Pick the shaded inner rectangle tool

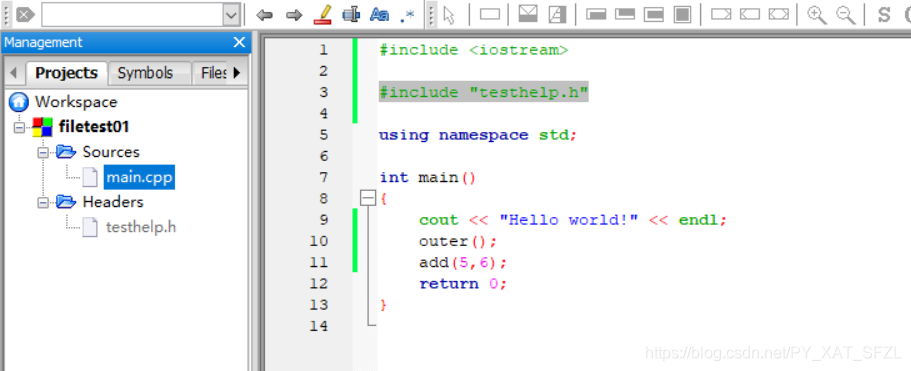pos(654,15)
